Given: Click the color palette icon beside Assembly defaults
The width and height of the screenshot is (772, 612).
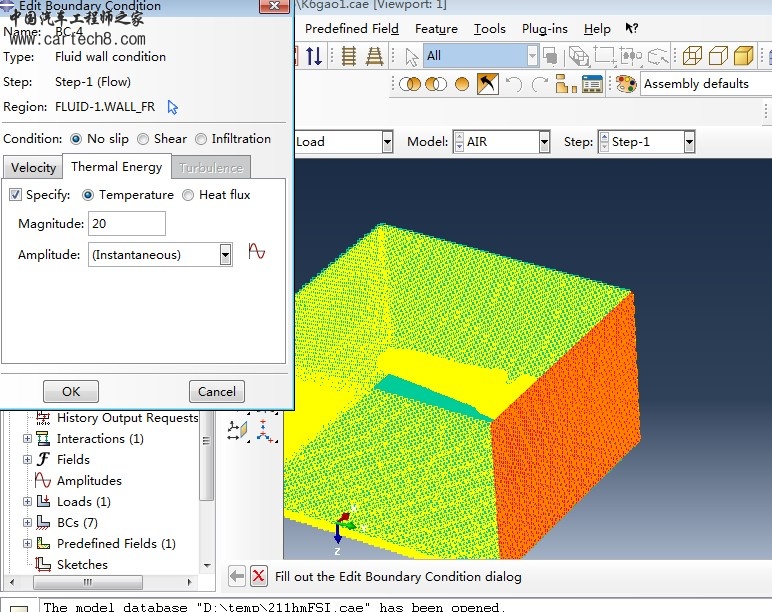Looking at the screenshot, I should pyautogui.click(x=626, y=84).
